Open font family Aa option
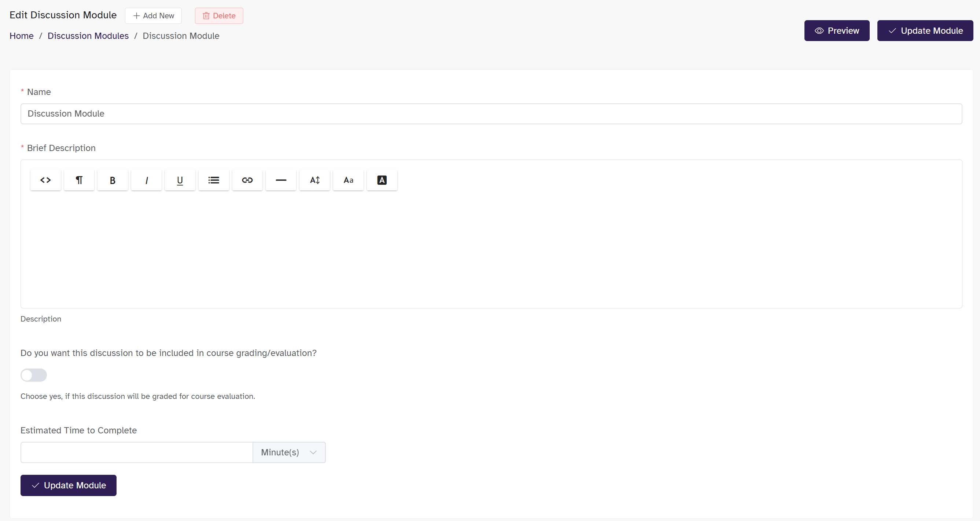 pyautogui.click(x=348, y=180)
